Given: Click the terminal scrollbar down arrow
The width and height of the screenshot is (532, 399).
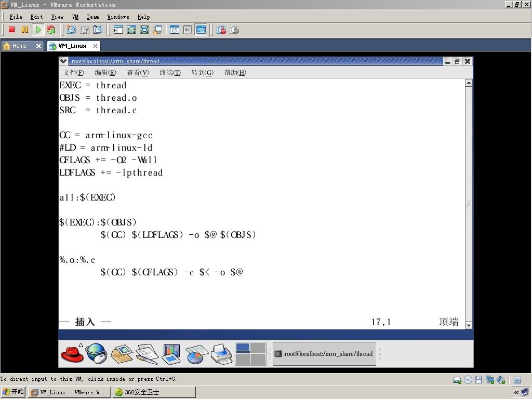Looking at the screenshot, I should (x=469, y=325).
